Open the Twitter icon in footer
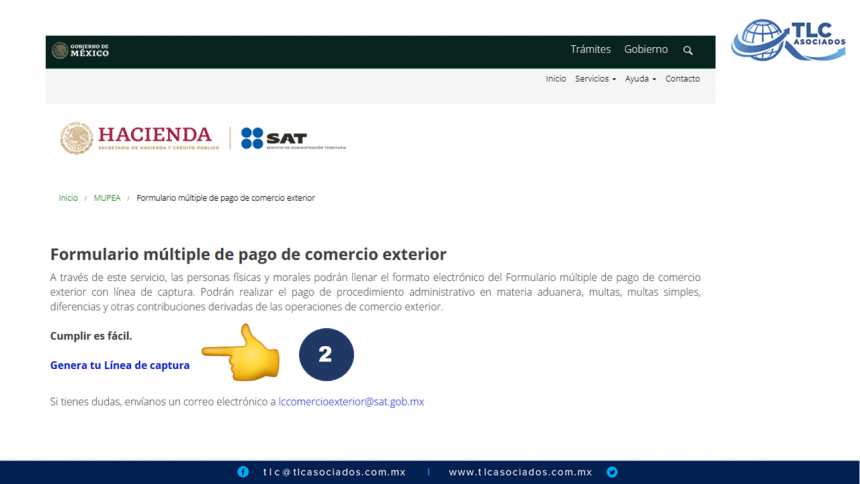Viewport: 860px width, 484px height. tap(612, 472)
